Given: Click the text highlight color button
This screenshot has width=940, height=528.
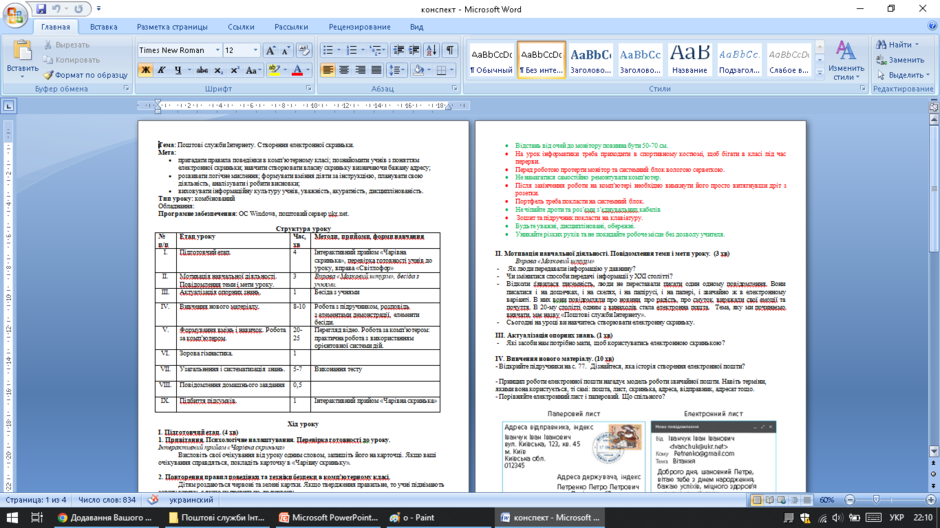Looking at the screenshot, I should tap(274, 71).
